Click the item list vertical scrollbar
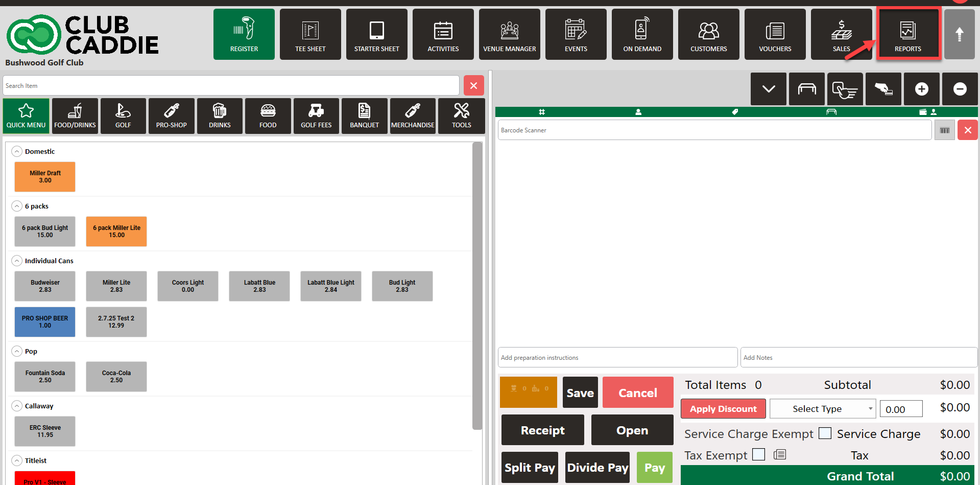Screen dimensions: 980x485 [x=477, y=286]
